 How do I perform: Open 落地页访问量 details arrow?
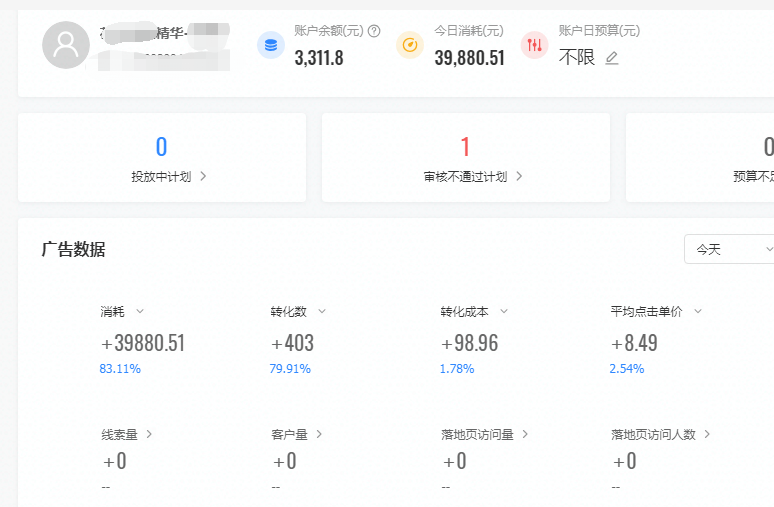[x=525, y=434]
